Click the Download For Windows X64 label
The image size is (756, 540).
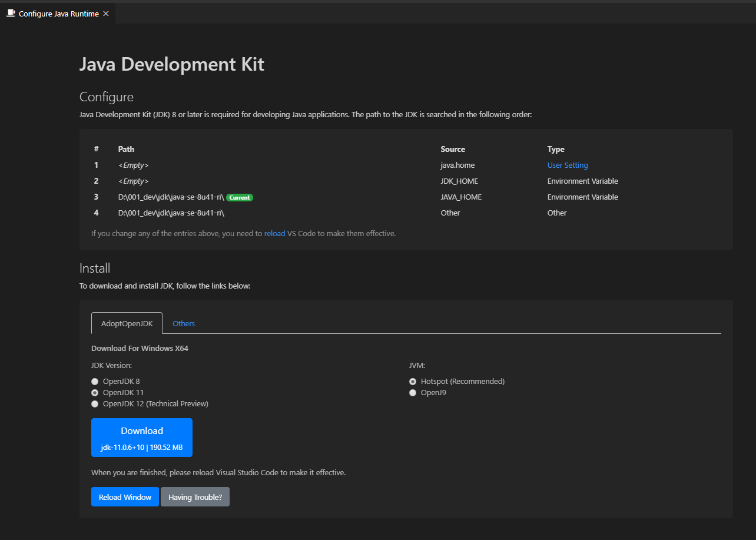140,349
